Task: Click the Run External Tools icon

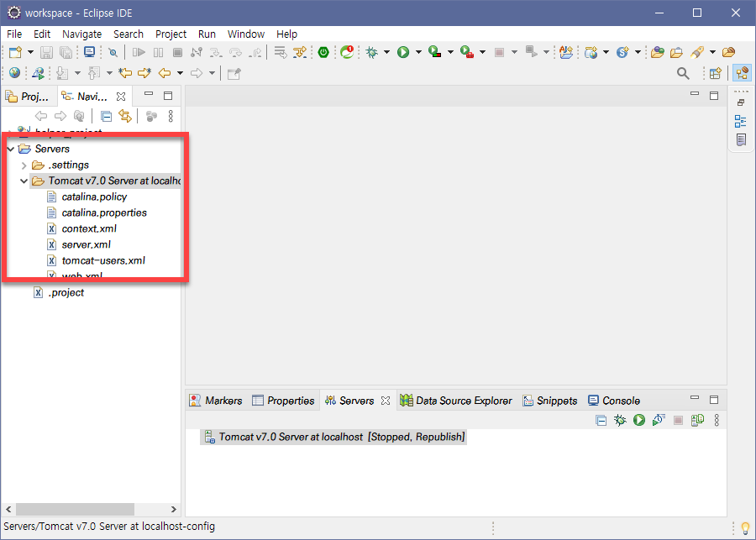Action: [x=467, y=52]
